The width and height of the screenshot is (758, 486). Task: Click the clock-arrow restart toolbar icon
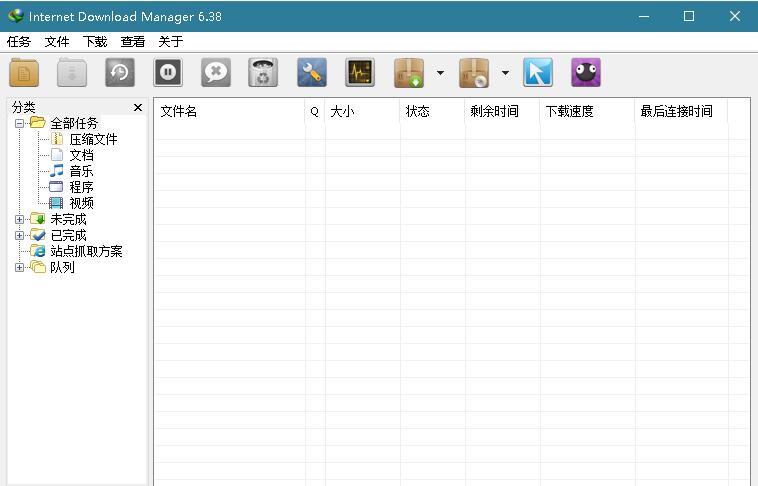tap(120, 73)
